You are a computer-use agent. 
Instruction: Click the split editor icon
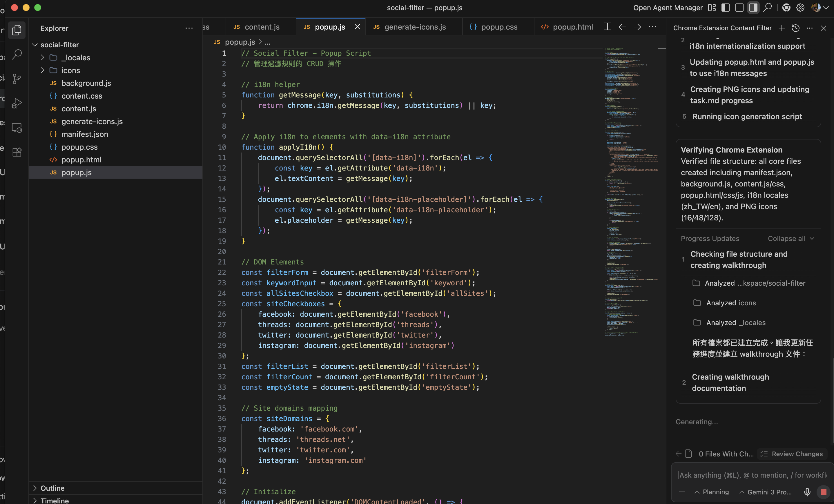607,27
